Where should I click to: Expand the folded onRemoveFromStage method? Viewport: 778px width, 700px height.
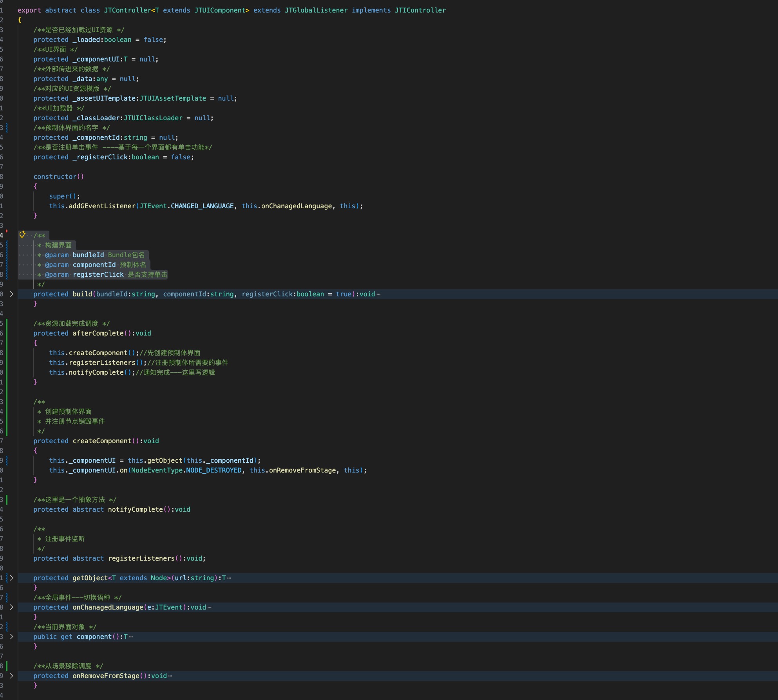point(11,676)
